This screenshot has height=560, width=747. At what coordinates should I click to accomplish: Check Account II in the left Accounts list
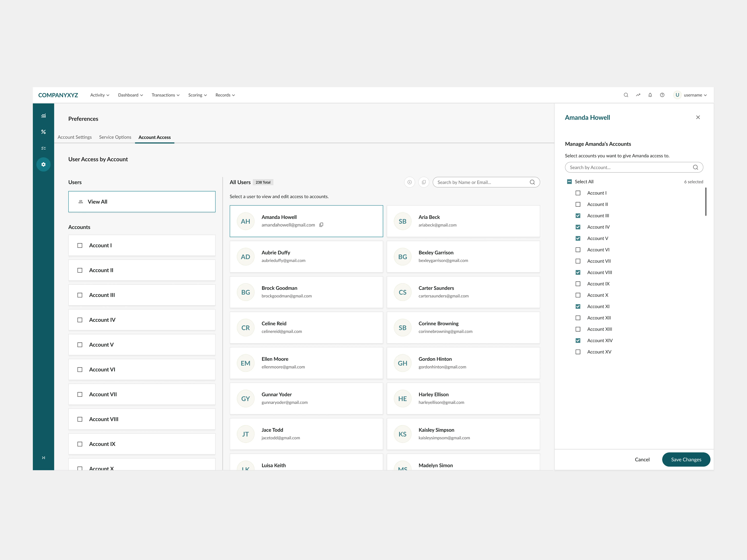coord(80,270)
